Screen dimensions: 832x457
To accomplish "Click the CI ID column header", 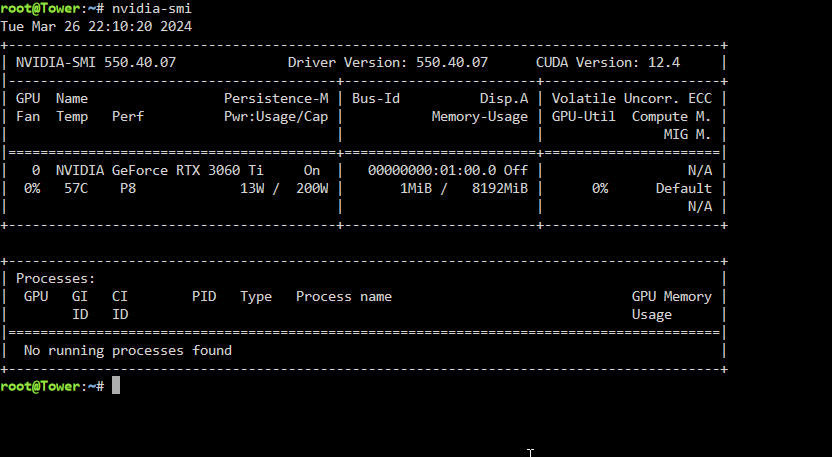I will point(120,305).
